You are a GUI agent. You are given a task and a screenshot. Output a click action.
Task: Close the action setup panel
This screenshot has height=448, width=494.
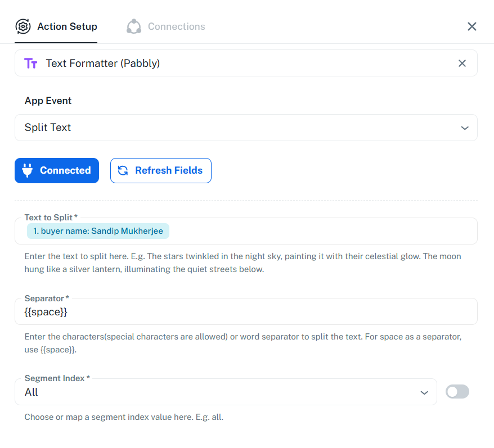pos(472,26)
